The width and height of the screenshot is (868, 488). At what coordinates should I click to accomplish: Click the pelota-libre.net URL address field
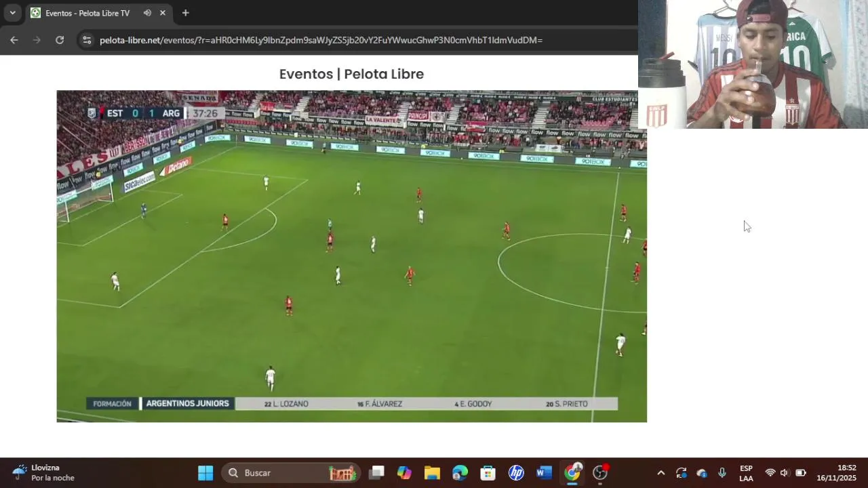coord(321,40)
